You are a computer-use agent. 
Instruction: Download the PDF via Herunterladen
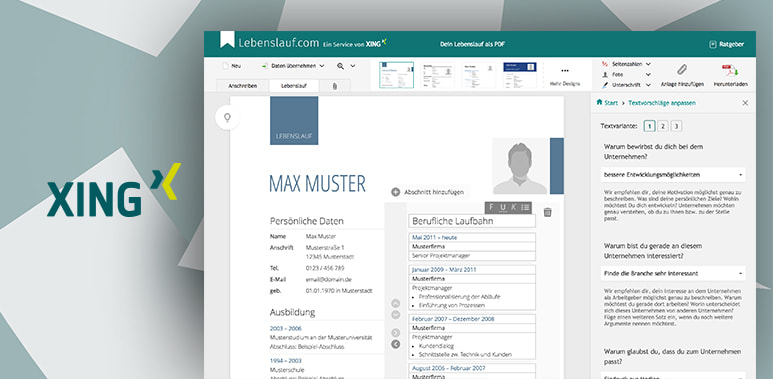(730, 75)
